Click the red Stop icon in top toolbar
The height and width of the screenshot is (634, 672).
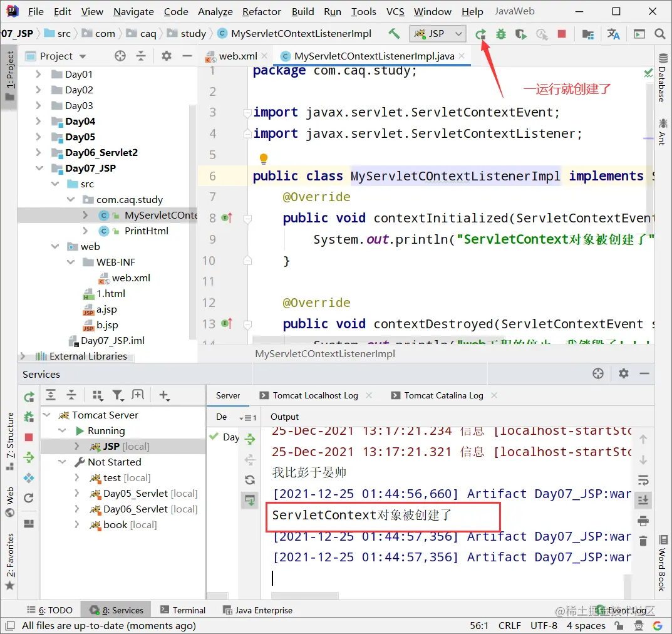pyautogui.click(x=561, y=34)
